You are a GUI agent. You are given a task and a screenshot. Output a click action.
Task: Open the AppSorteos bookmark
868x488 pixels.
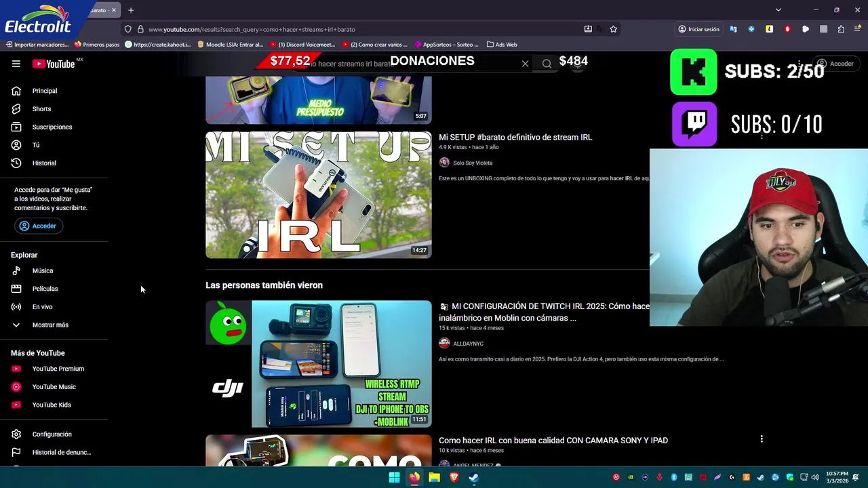446,45
